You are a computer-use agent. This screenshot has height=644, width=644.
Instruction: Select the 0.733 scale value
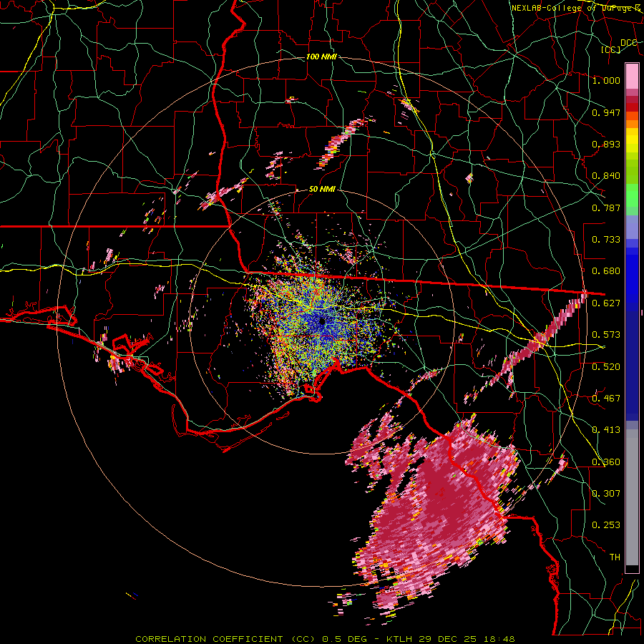tap(606, 240)
